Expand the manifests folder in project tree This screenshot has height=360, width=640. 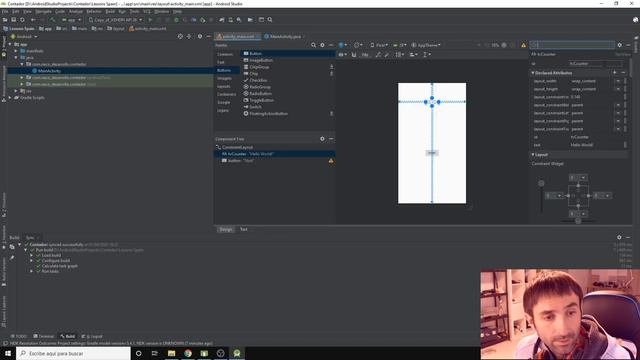(16, 51)
